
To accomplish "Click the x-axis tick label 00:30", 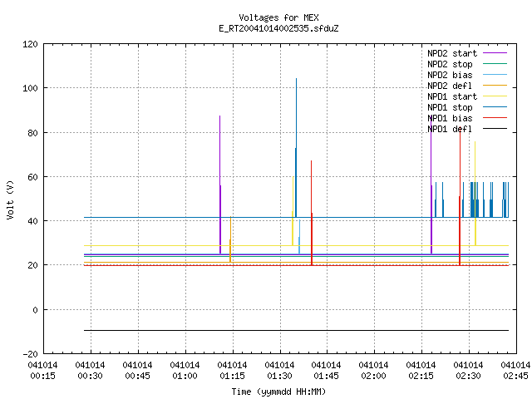I will coord(91,376).
